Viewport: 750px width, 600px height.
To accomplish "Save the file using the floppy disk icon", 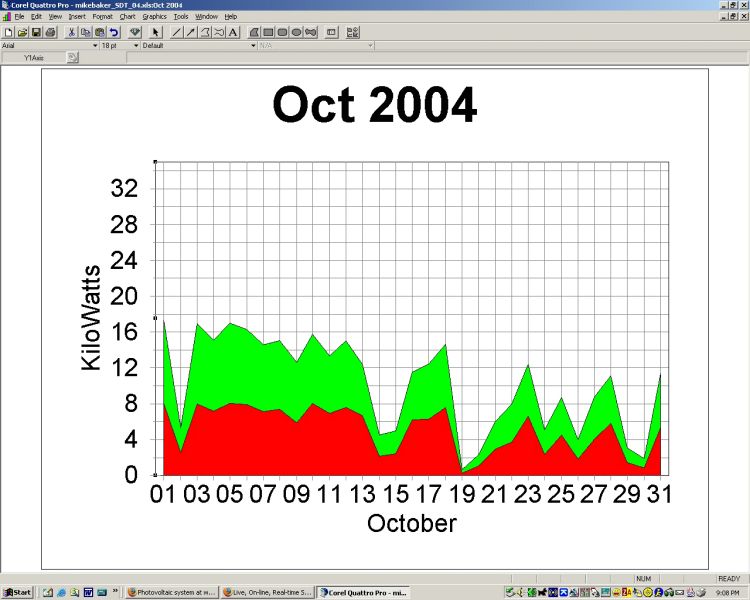I will click(x=36, y=32).
